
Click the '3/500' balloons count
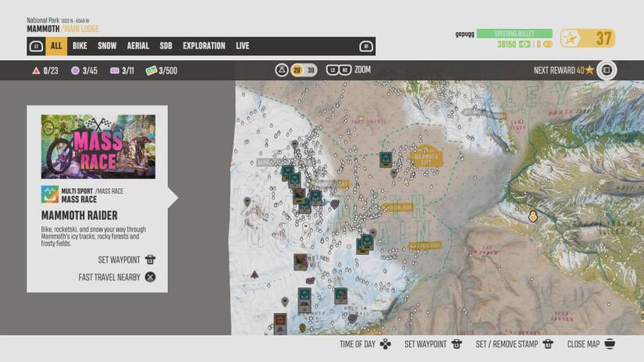pos(168,71)
